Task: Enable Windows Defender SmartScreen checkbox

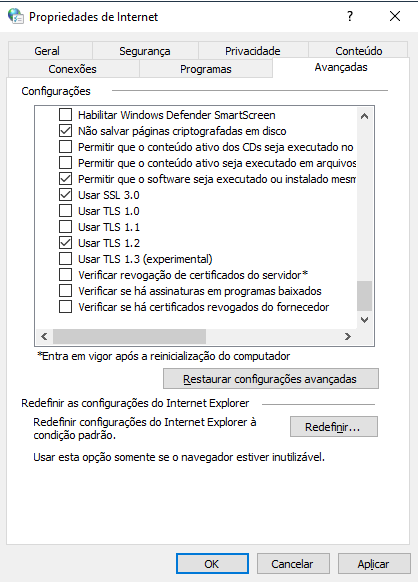Action: click(x=66, y=115)
